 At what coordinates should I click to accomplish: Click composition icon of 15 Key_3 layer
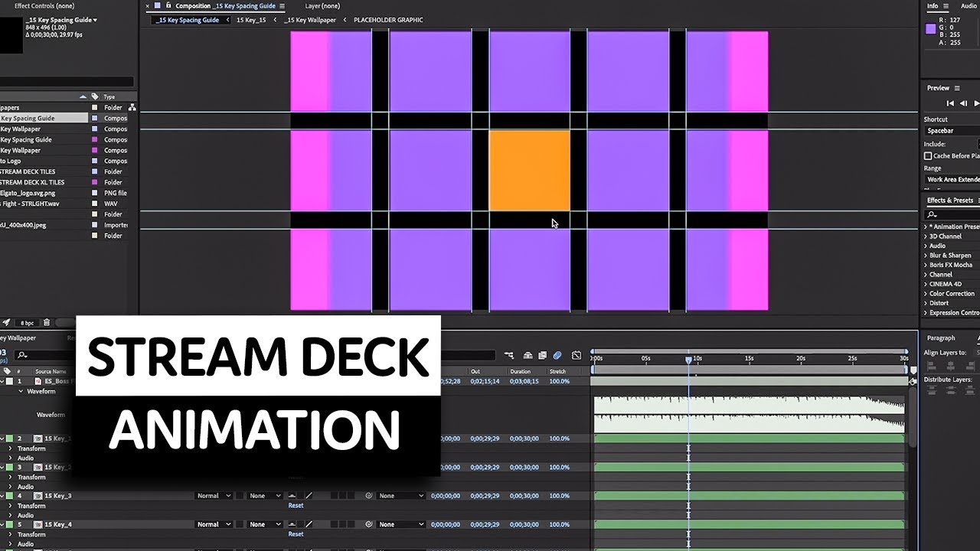click(37, 496)
